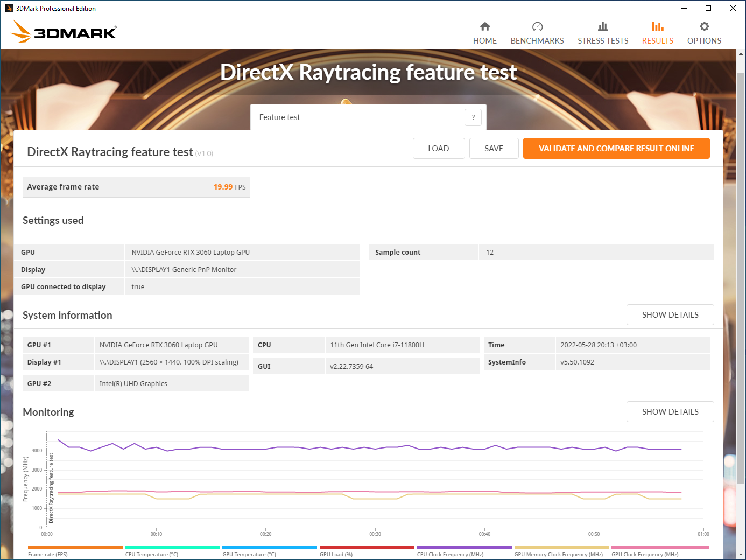Select the Intel(R) UHD Graphics value
The width and height of the screenshot is (746, 560).
point(133,383)
